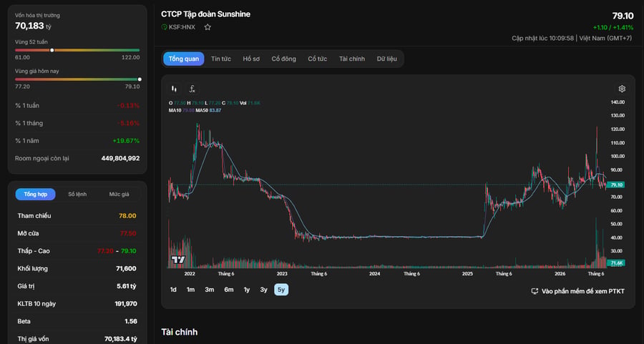
Task: Switch to the Tin tức tab
Action: [x=221, y=59]
